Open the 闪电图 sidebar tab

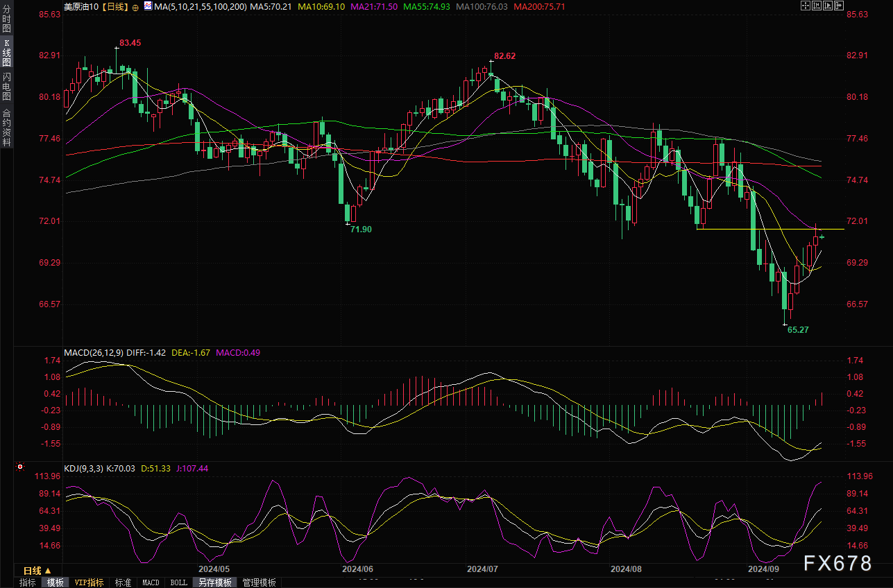tap(6, 87)
